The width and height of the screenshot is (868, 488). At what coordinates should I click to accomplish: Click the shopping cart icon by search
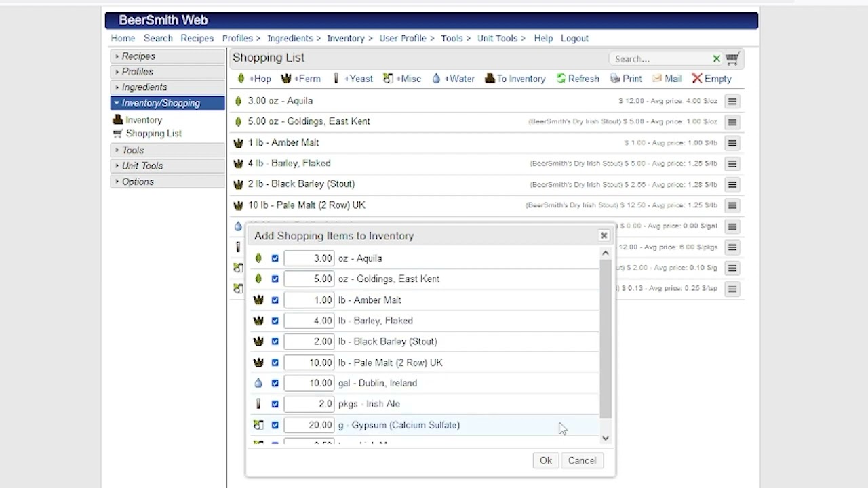pos(732,59)
